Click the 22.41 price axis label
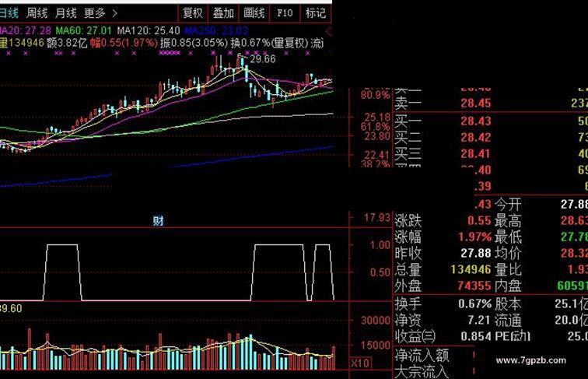The image size is (588, 379). click(377, 155)
